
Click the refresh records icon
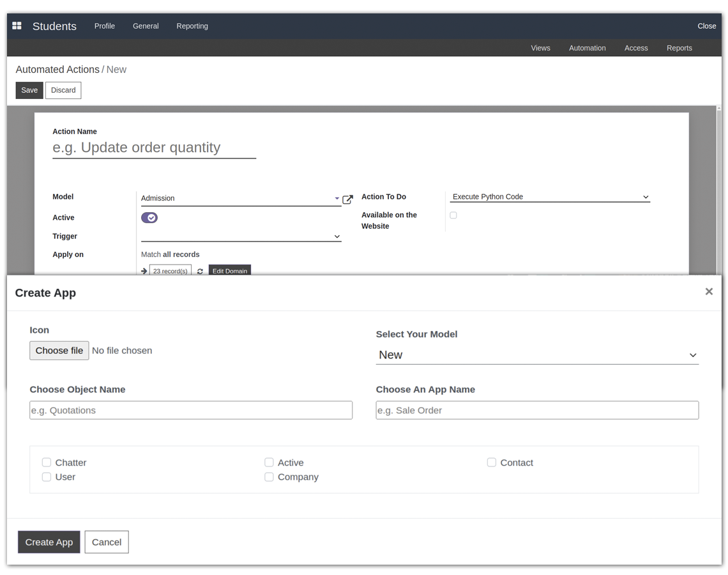click(x=200, y=271)
